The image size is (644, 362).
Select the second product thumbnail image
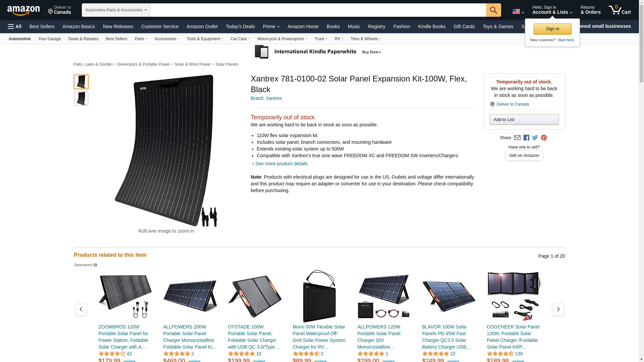(81, 99)
